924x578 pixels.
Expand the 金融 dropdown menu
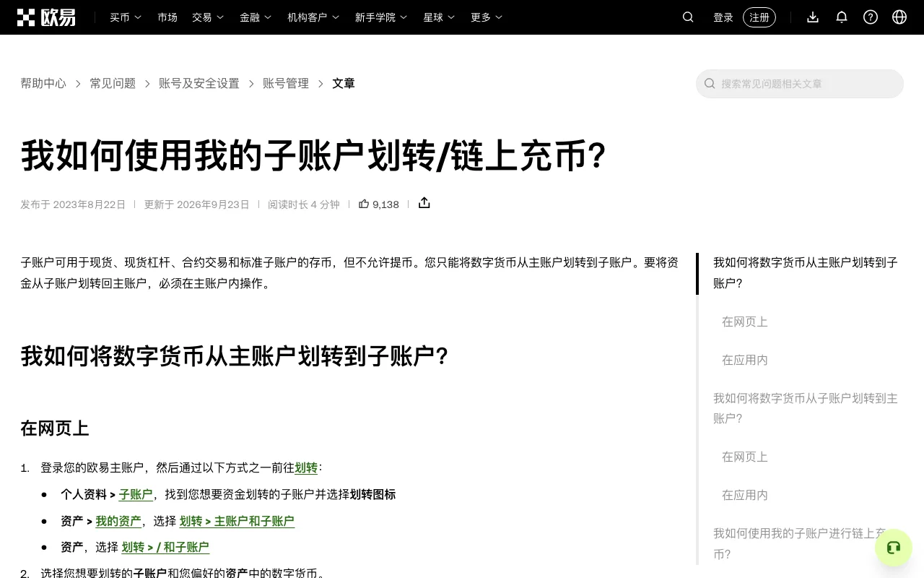pyautogui.click(x=256, y=17)
